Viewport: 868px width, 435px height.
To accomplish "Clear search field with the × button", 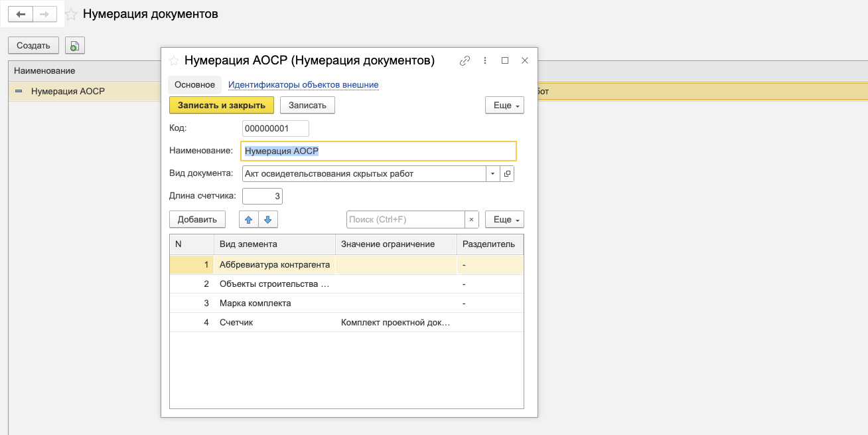I will click(x=471, y=220).
